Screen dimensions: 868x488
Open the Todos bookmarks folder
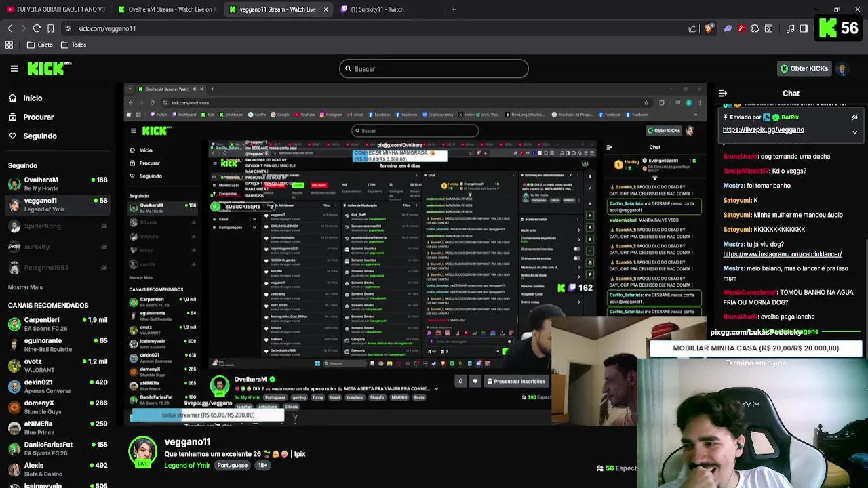coord(73,45)
